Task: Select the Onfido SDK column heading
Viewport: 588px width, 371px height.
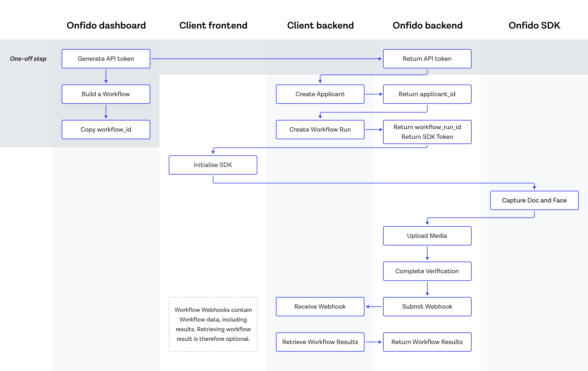Action: pos(534,25)
